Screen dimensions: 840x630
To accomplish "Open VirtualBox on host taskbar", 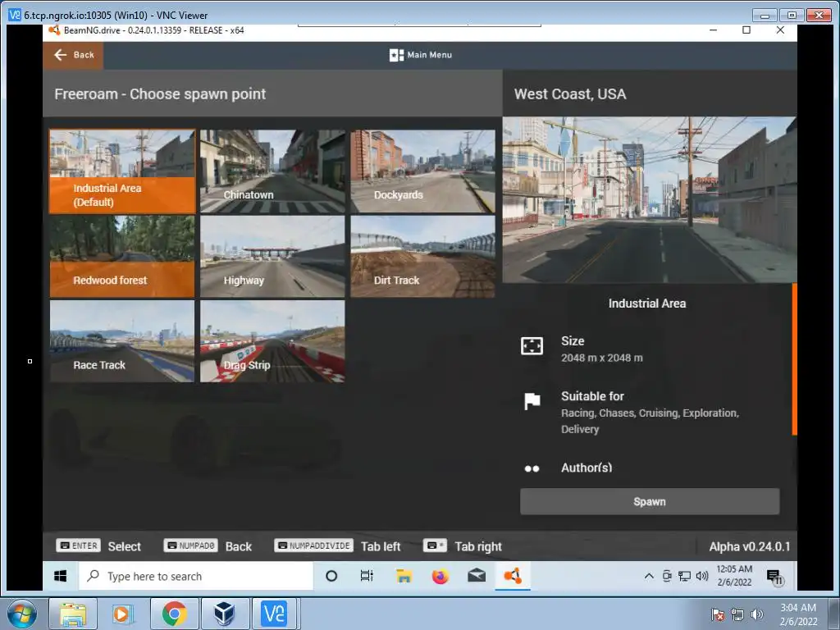I will pos(224,614).
